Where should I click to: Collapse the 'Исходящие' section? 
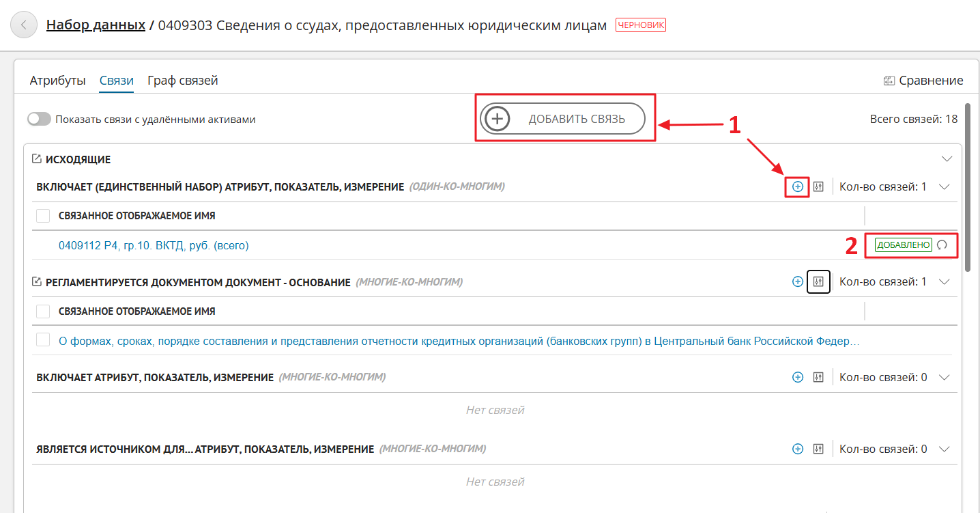(947, 158)
